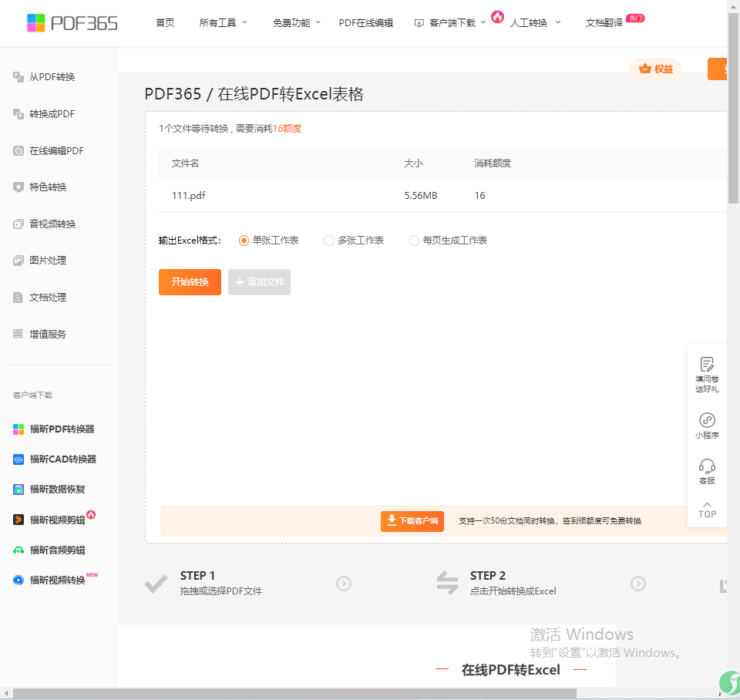
Task: Go to 首页 in top navigation
Action: point(165,22)
